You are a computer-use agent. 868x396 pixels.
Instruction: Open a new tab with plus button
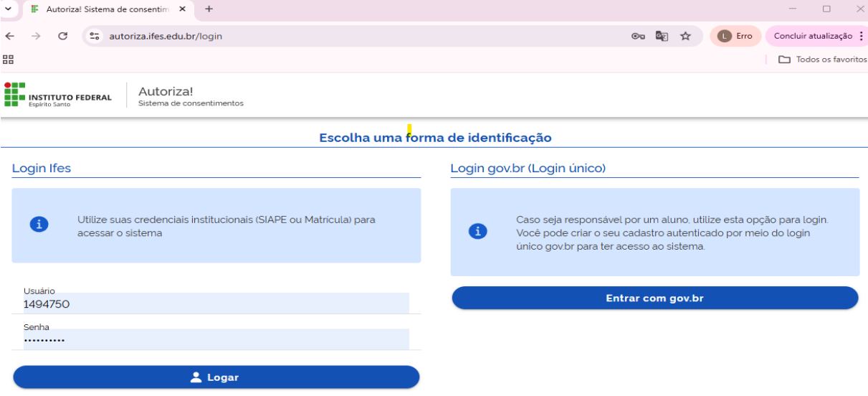pos(209,9)
